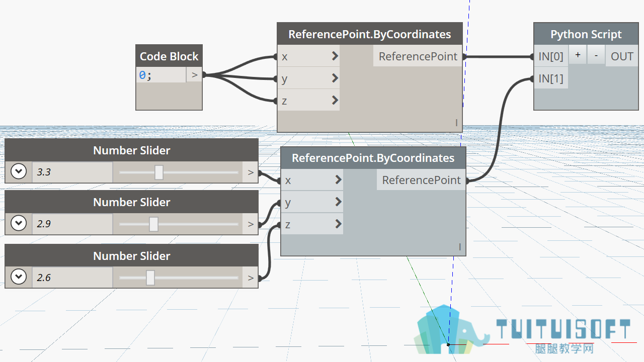Select the Code Block node title
Image resolution: width=644 pixels, height=362 pixels.
coord(169,56)
